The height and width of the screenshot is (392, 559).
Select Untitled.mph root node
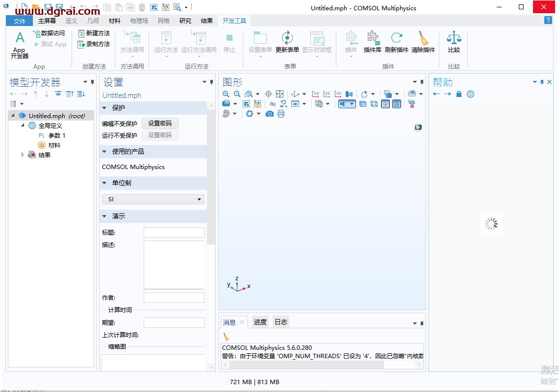coord(52,116)
